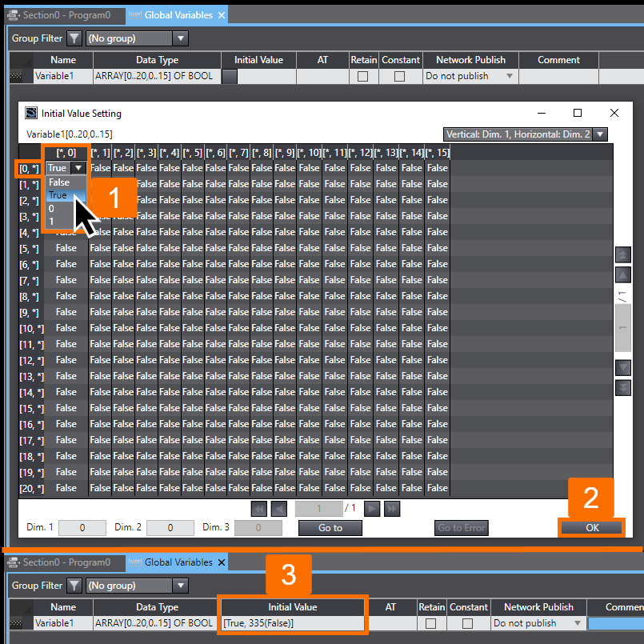This screenshot has width=644, height=644.
Task: Enable the Constant checkbox for Variable1
Action: pos(401,75)
